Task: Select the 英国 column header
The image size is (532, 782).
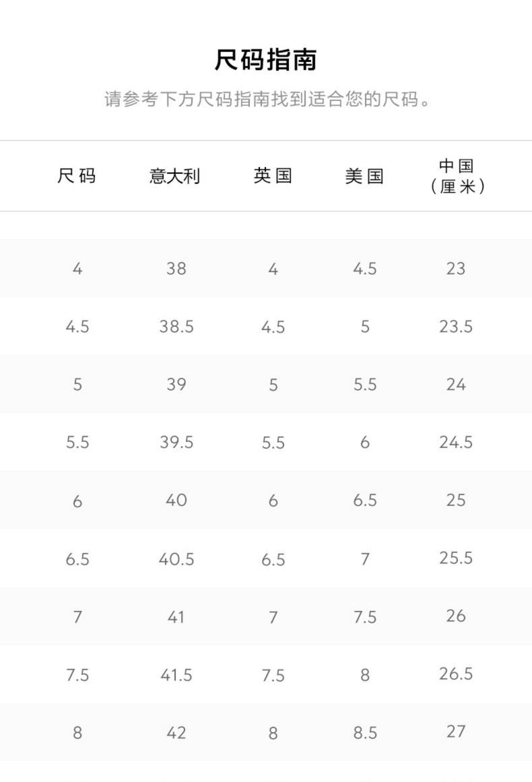Action: 273,176
